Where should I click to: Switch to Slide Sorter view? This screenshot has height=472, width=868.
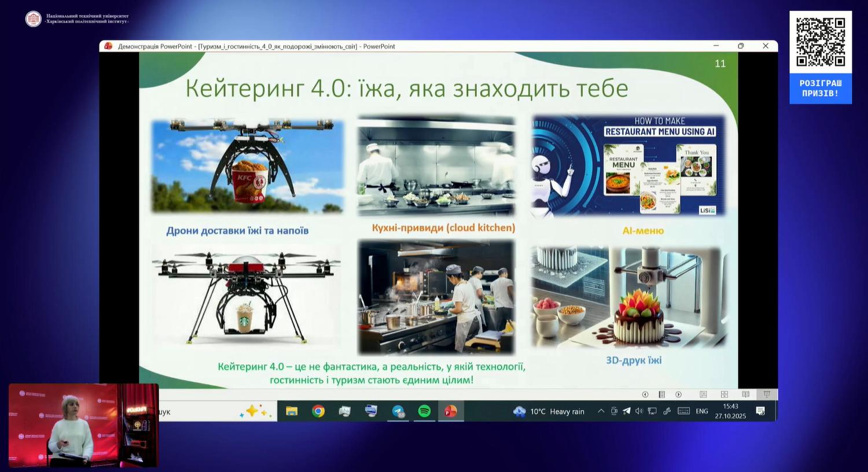(x=724, y=394)
